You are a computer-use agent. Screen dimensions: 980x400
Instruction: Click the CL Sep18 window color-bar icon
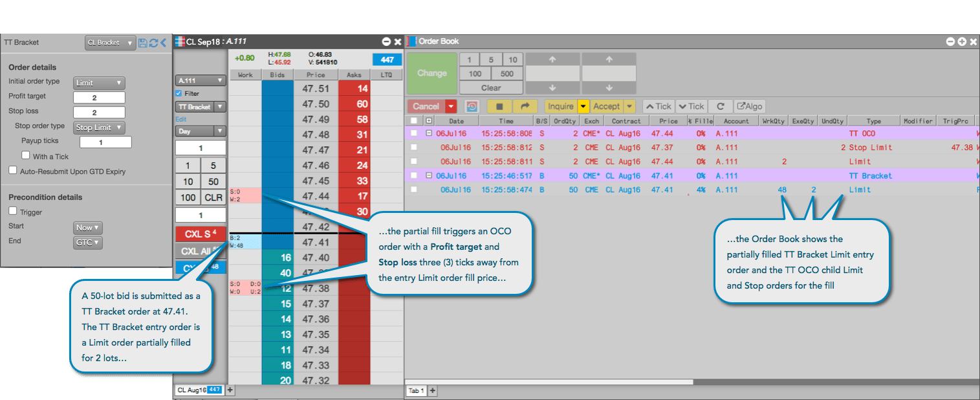(180, 41)
